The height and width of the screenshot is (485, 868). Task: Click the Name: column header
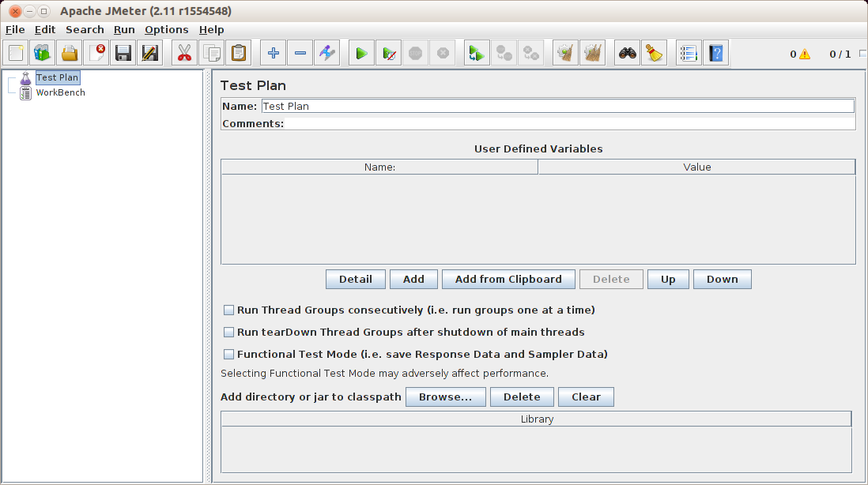click(x=379, y=167)
